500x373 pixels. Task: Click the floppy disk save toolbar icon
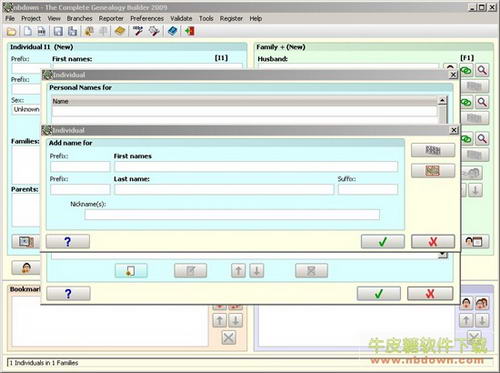(x=58, y=32)
